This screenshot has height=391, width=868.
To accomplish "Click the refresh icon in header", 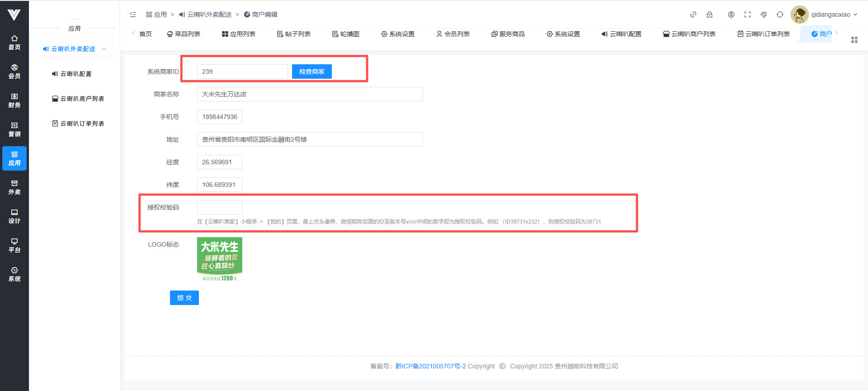I will coord(780,14).
